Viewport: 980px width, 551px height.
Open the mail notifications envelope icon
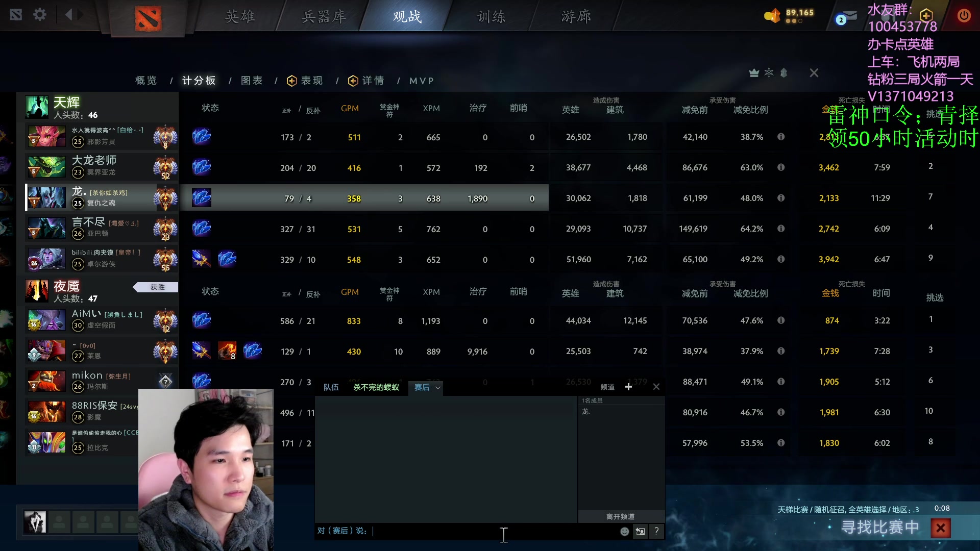point(849,16)
